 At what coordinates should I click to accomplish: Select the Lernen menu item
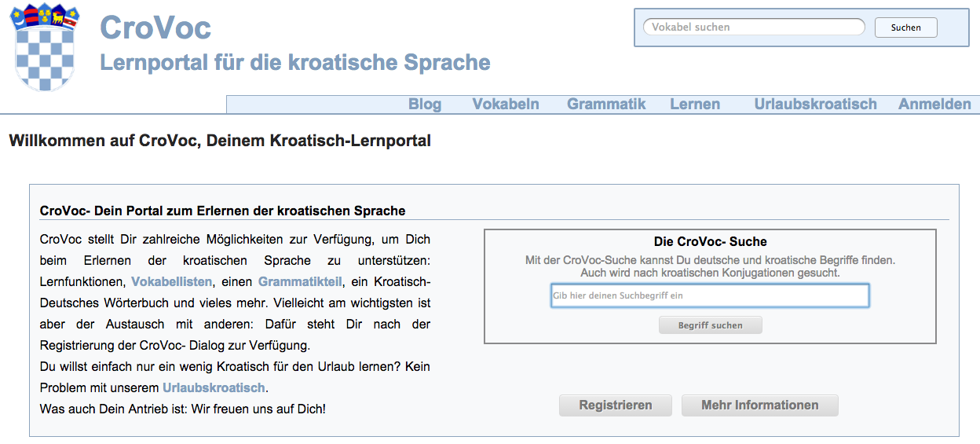coord(695,104)
